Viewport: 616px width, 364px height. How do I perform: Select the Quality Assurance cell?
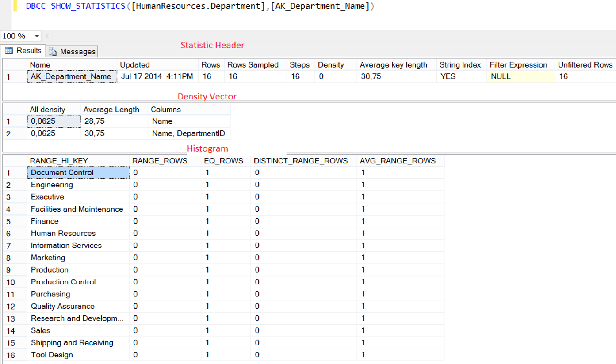point(78,306)
